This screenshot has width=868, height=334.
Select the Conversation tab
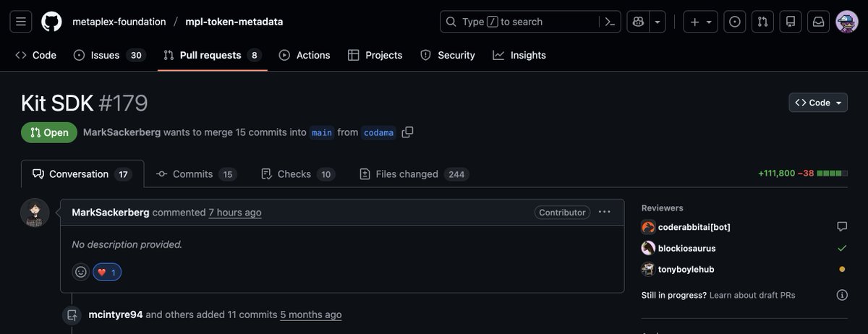tap(82, 174)
